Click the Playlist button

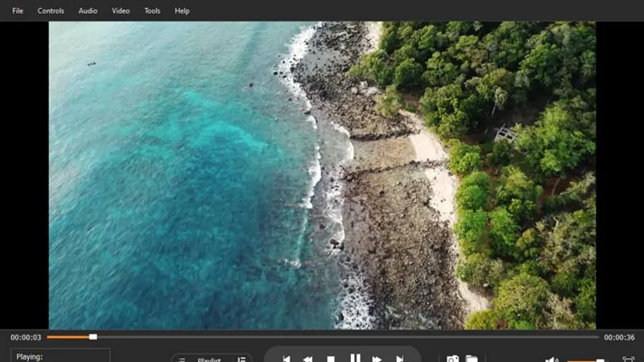tap(209, 359)
